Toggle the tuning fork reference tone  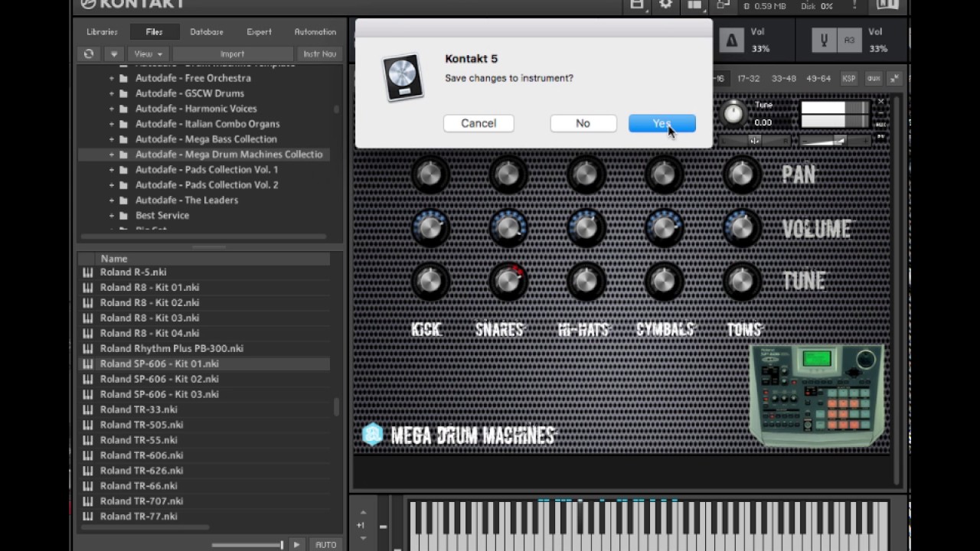click(x=824, y=41)
